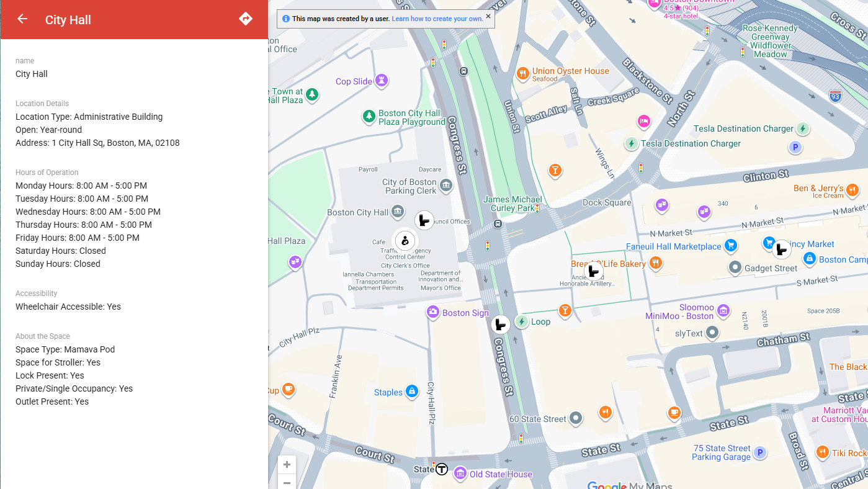Select the toilet marker near Council Offices
This screenshot has width=868, height=489.
pos(424,220)
